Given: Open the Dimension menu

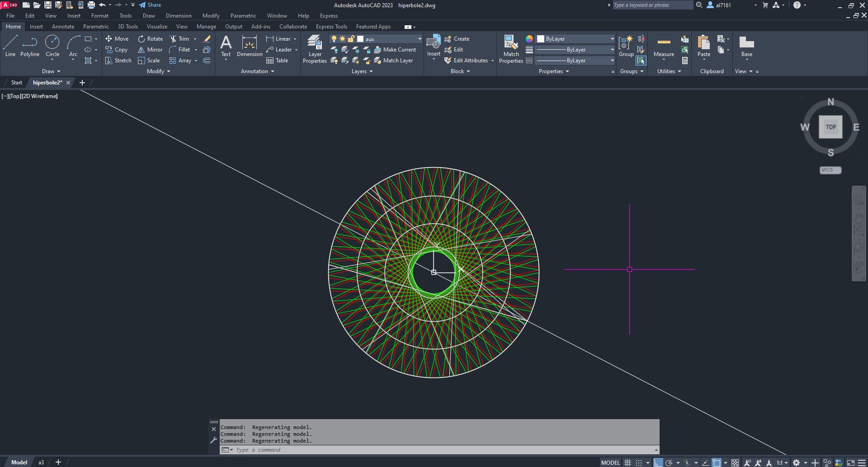Looking at the screenshot, I should click(179, 16).
